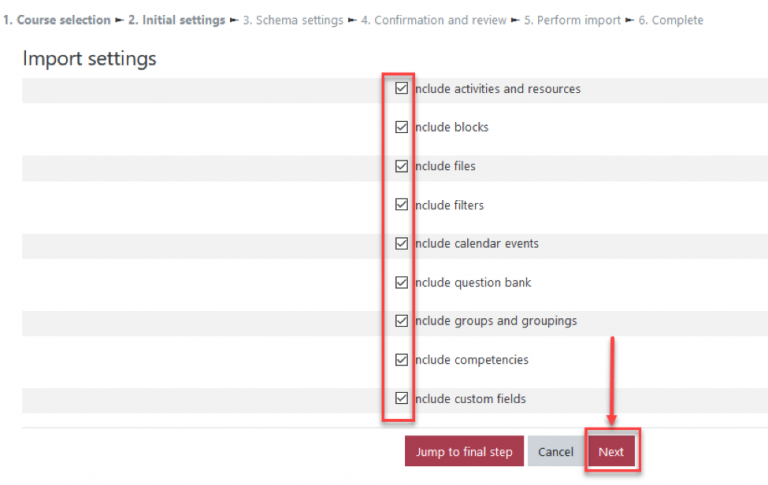Uncheck Include activities and resources checkbox
Viewport: 768px width, 485px height.
(401, 88)
